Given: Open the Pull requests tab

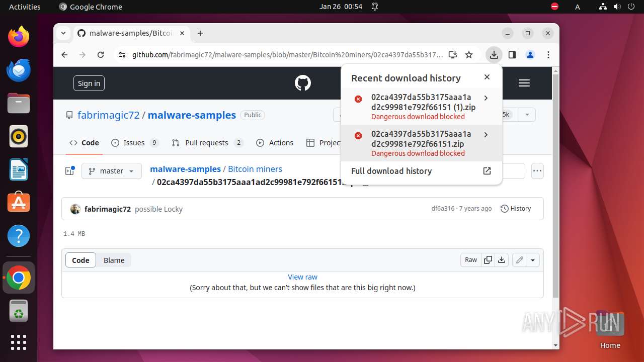Looking at the screenshot, I should (207, 143).
